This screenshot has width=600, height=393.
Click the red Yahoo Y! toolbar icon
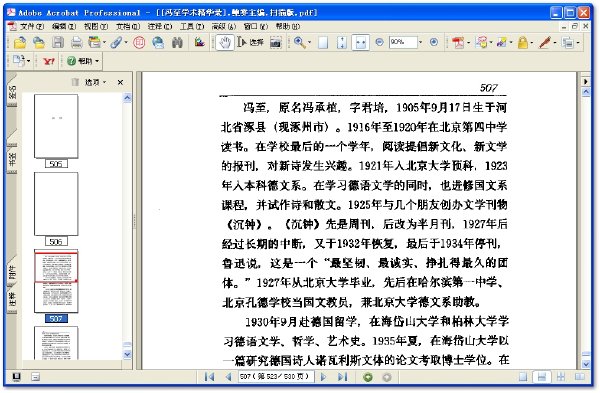click(49, 61)
